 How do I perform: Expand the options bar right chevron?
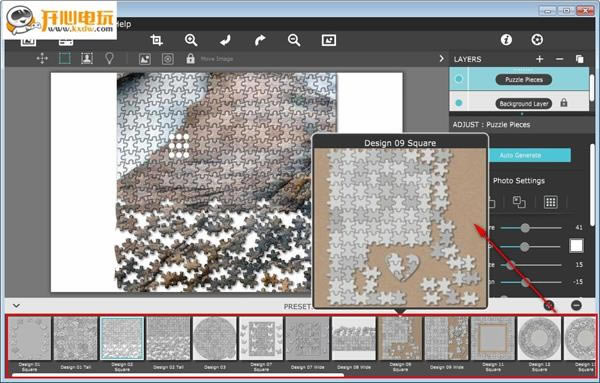click(442, 58)
